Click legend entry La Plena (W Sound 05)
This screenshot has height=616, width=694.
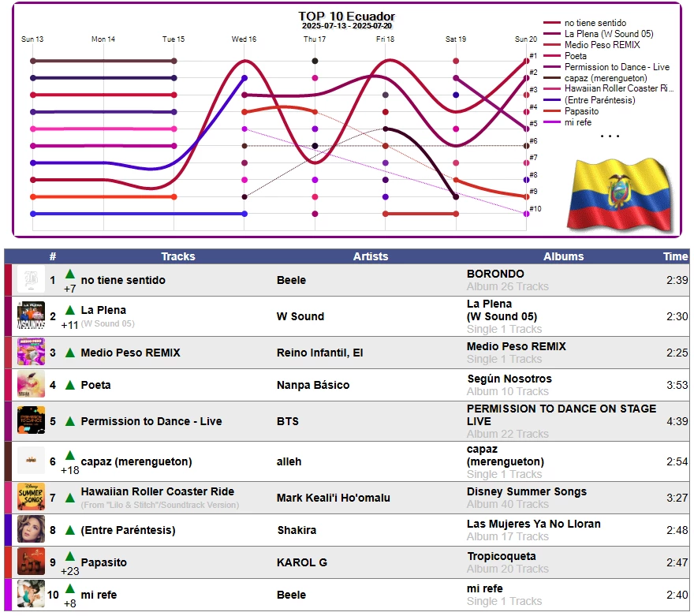609,34
